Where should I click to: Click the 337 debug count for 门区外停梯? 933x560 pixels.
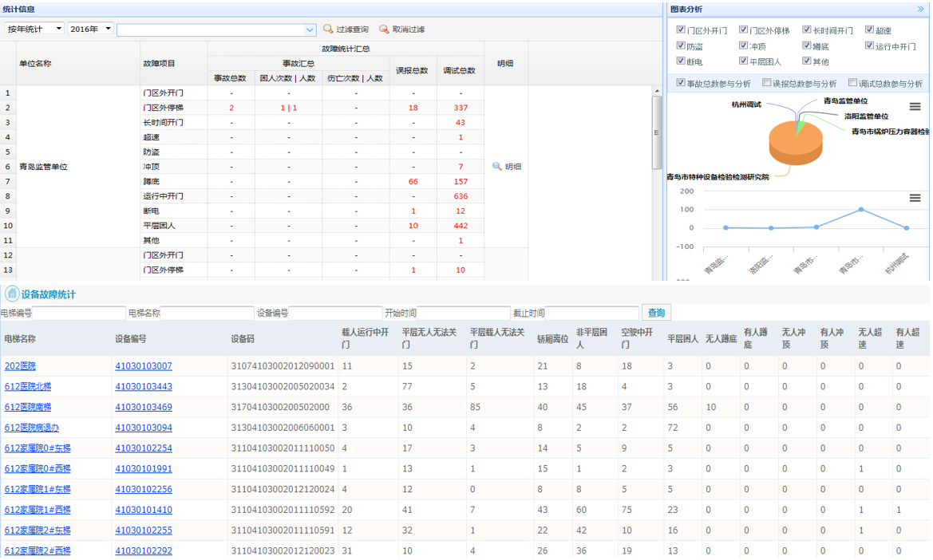point(461,108)
